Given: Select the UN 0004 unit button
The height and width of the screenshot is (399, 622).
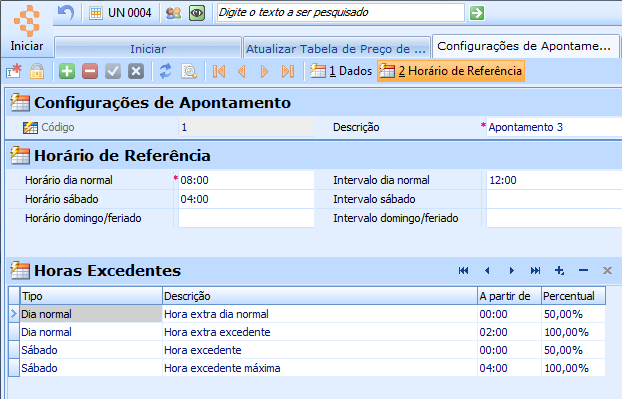Looking at the screenshot, I should click(120, 13).
